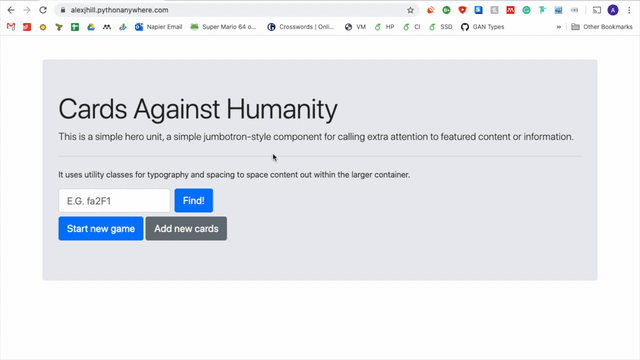Click the grey extension icon before cast

(574, 10)
